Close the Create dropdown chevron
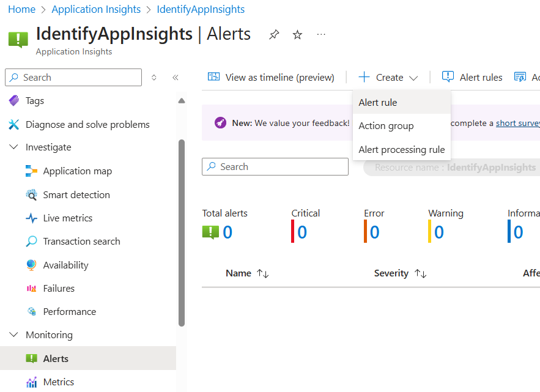The width and height of the screenshot is (540, 392). click(413, 78)
